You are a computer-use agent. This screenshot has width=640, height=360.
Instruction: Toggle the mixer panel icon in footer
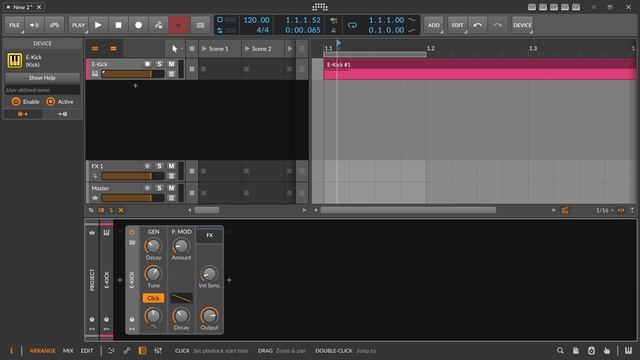[158, 351]
